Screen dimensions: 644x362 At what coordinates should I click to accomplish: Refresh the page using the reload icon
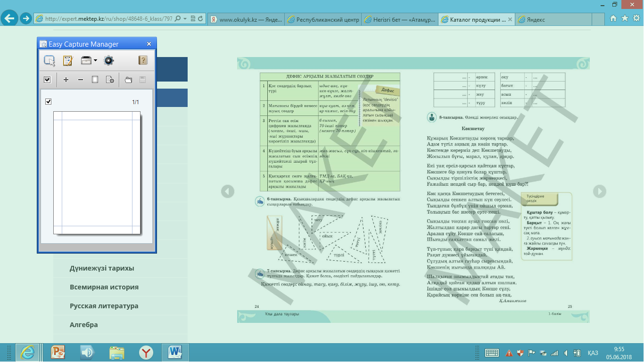(x=201, y=19)
